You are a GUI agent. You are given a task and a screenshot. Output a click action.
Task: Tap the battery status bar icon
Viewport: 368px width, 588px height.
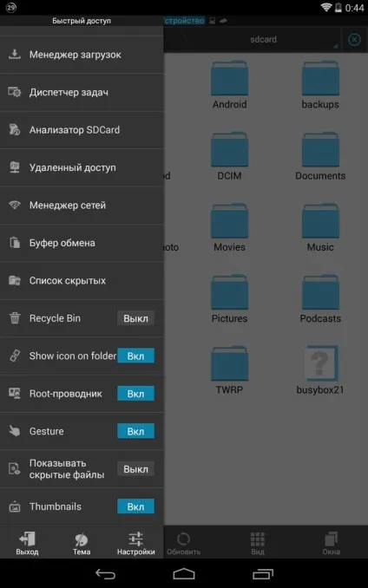tap(338, 7)
